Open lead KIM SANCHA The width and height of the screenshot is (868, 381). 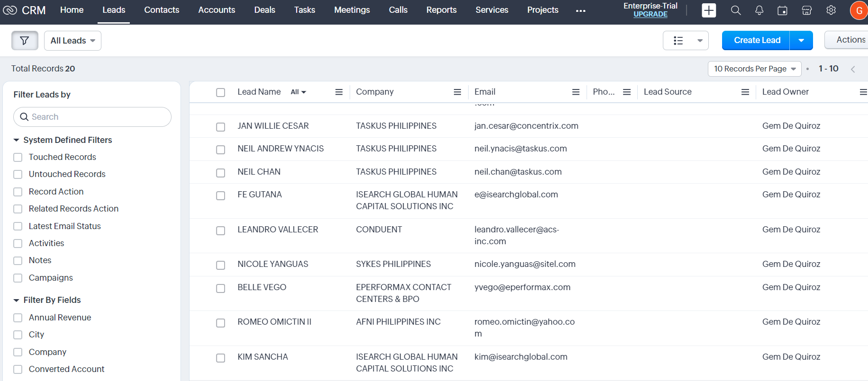[262, 357]
